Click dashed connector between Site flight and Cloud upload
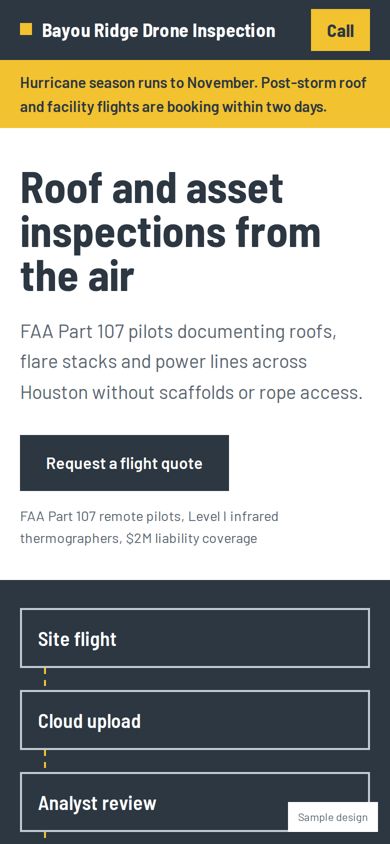390x844 pixels. point(45,679)
